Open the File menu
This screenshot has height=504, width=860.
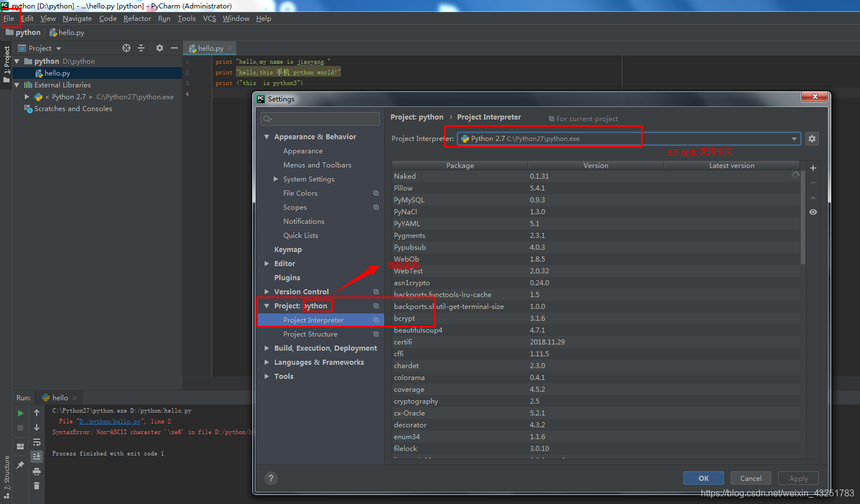tap(9, 19)
